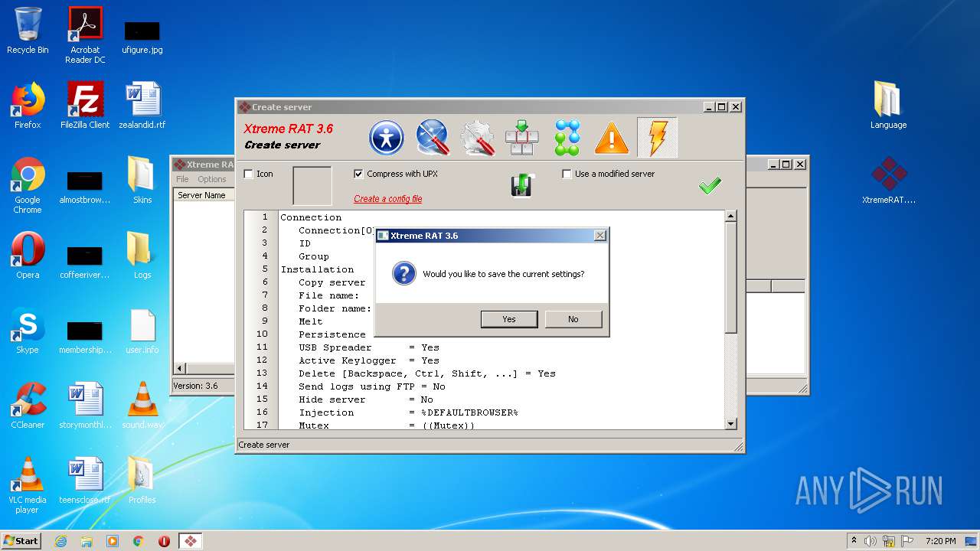The width and height of the screenshot is (980, 551).
Task: Select the orange warning triangle toolbar icon
Action: coord(612,139)
